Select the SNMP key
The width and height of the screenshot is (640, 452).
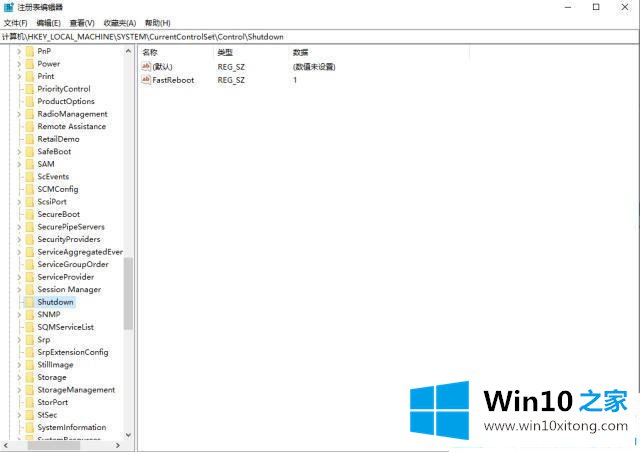point(49,315)
